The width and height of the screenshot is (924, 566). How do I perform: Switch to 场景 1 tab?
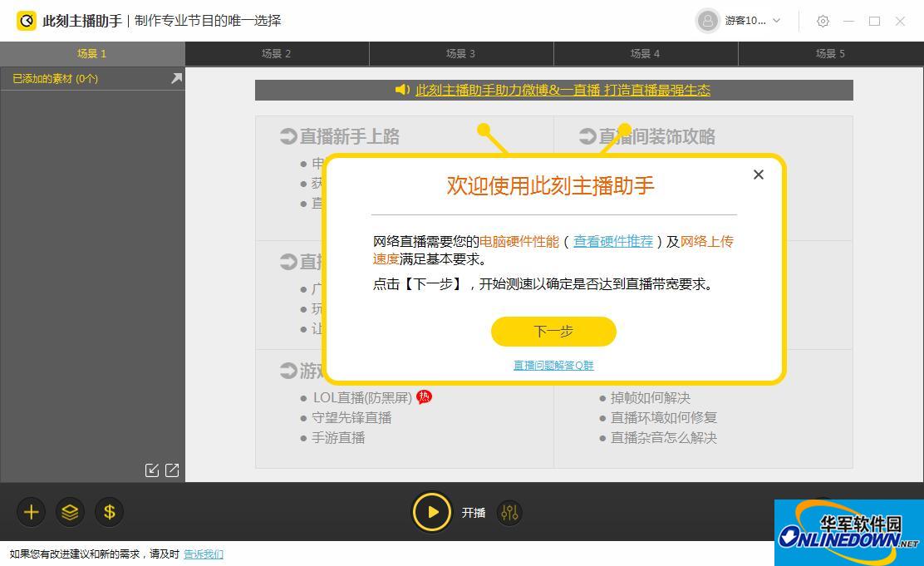pyautogui.click(x=92, y=54)
